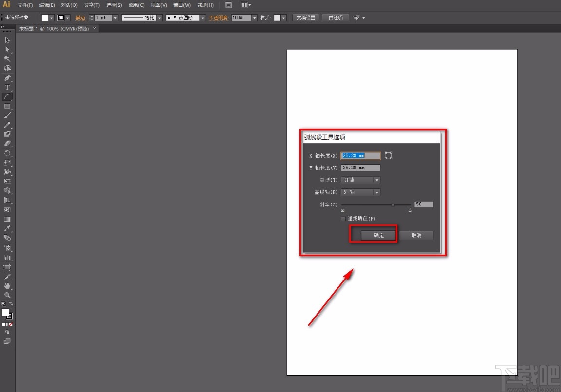Click the Y 轴长度(Y) input field
Screen dimensions: 561x392
pyautogui.click(x=360, y=168)
